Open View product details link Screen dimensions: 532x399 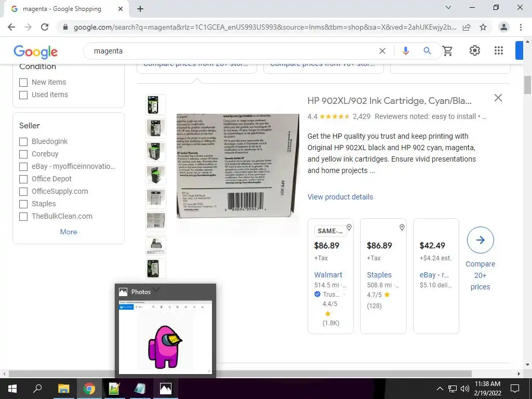click(x=340, y=197)
